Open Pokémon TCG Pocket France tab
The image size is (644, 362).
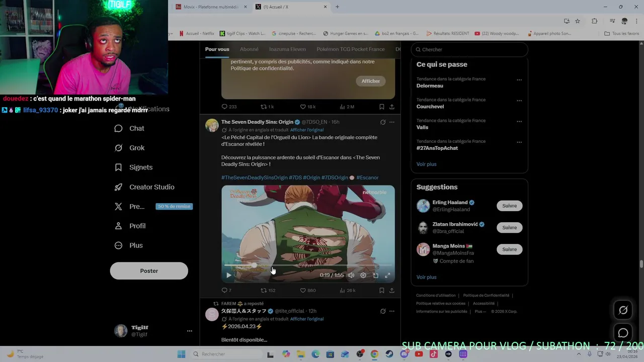[351, 49]
